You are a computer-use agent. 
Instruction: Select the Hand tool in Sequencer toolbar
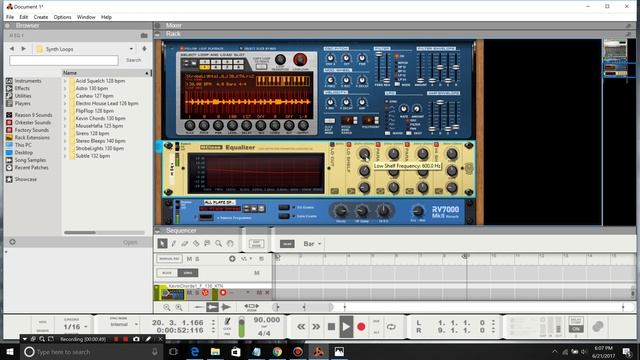click(230, 244)
